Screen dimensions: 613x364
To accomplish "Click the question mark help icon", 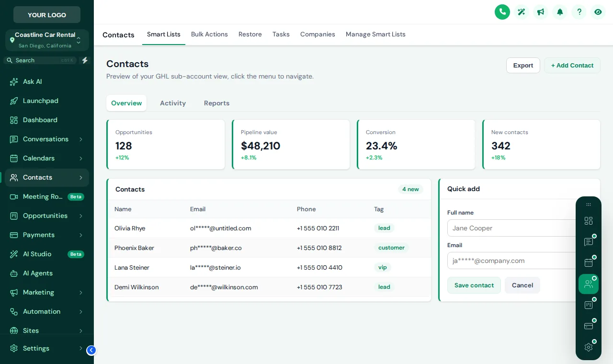I will pos(579,12).
